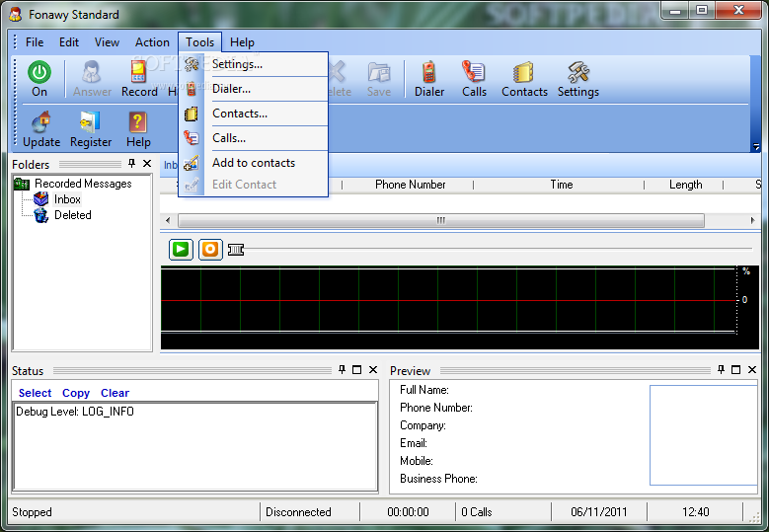
Task: Pin the Preview panel
Action: click(721, 370)
